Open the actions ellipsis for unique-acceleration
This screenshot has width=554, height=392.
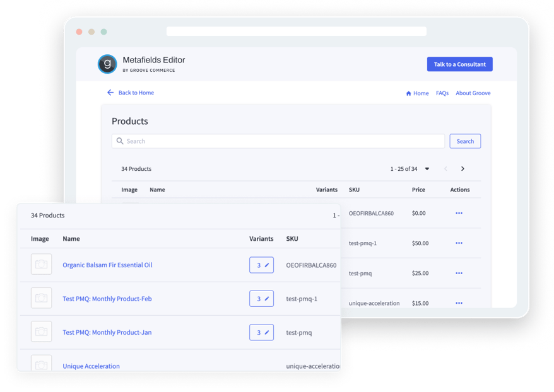click(459, 303)
